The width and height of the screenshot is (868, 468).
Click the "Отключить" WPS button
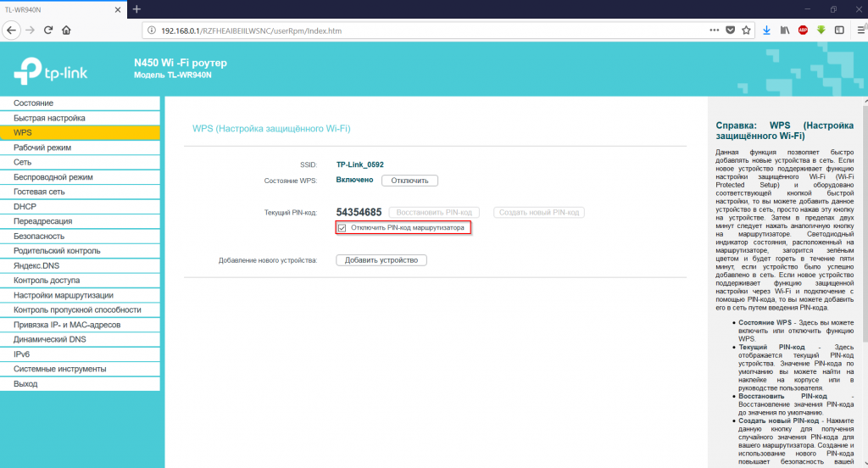(x=409, y=181)
